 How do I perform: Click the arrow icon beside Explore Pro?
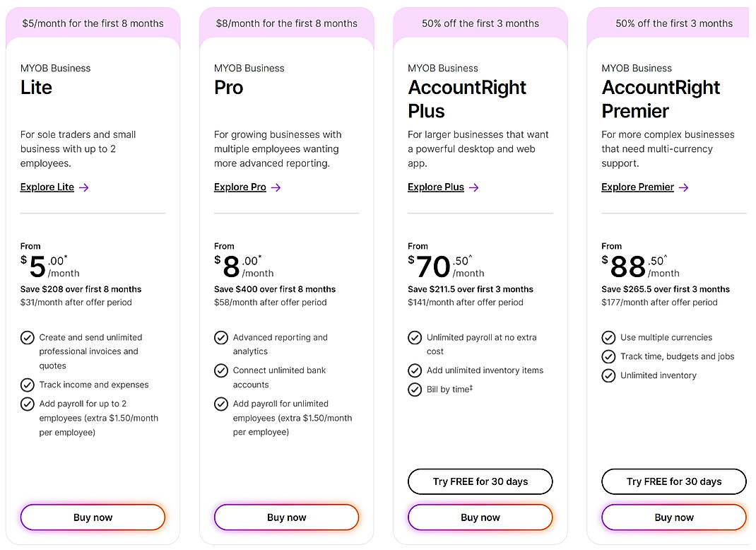tap(276, 187)
